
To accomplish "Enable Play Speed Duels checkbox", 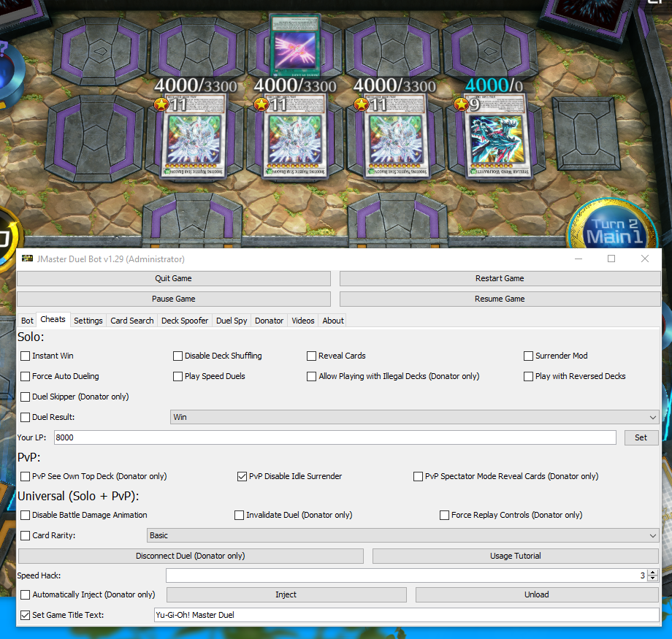I will 177,376.
